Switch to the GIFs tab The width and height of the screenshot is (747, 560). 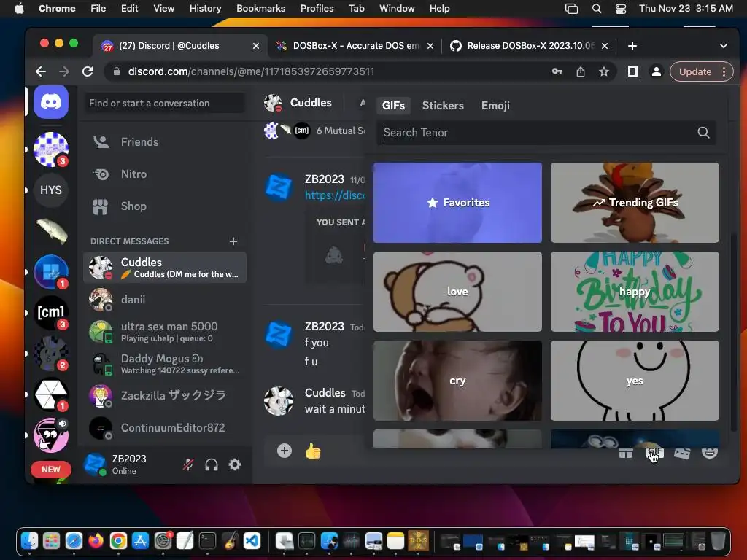[393, 106]
